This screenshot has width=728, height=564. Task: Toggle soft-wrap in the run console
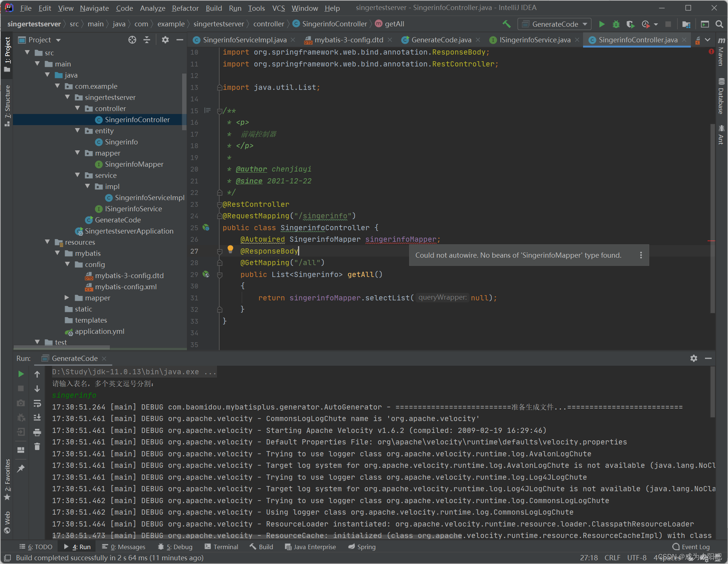[x=37, y=403]
